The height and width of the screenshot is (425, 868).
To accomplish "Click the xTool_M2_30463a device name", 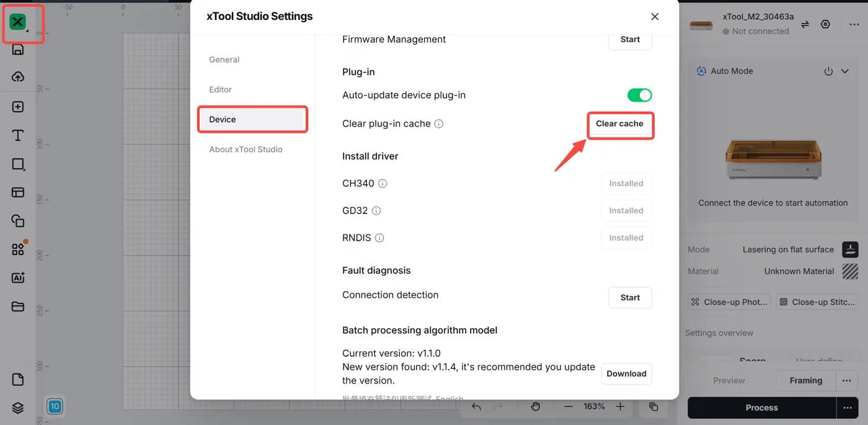I will pyautogui.click(x=758, y=17).
